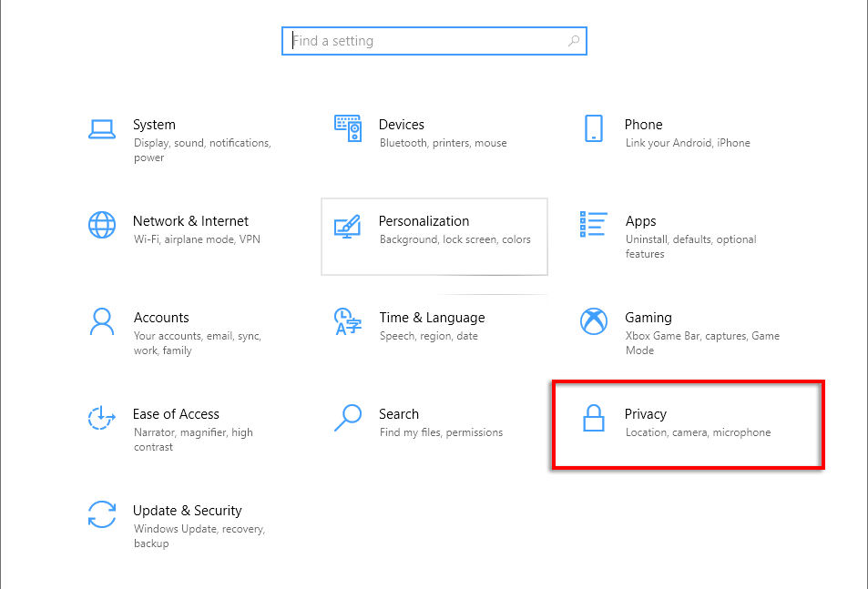The width and height of the screenshot is (868, 589).
Task: Open Phone settings heading
Action: point(643,125)
